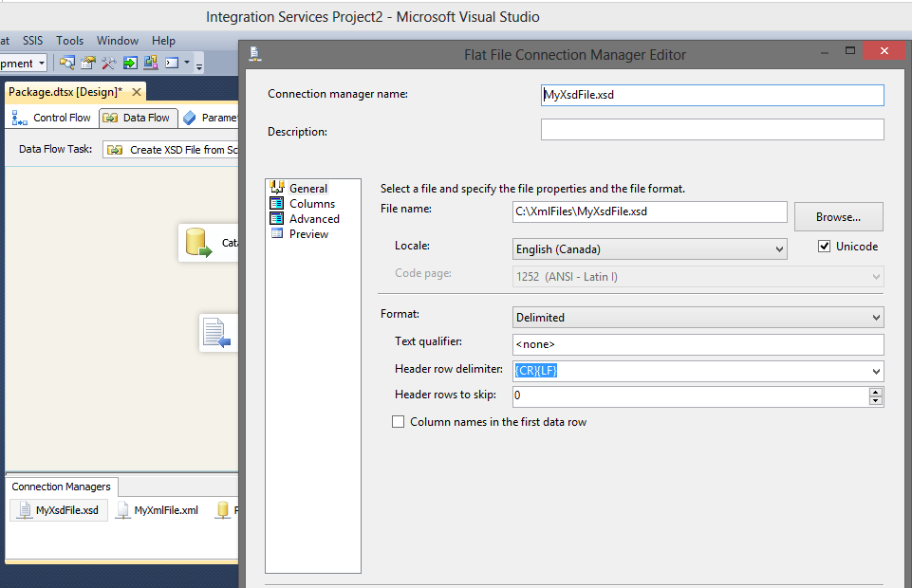Open the Header row delimiter dropdown

876,372
